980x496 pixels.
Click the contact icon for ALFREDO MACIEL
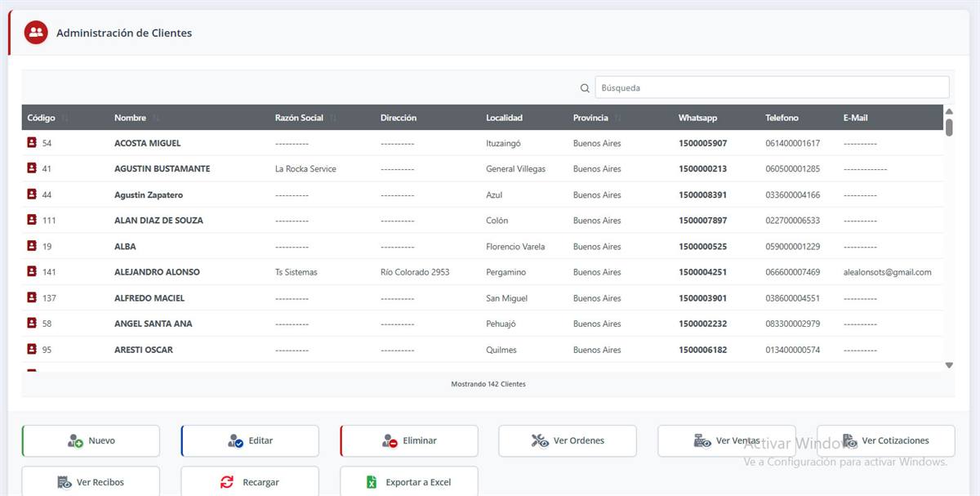click(32, 297)
